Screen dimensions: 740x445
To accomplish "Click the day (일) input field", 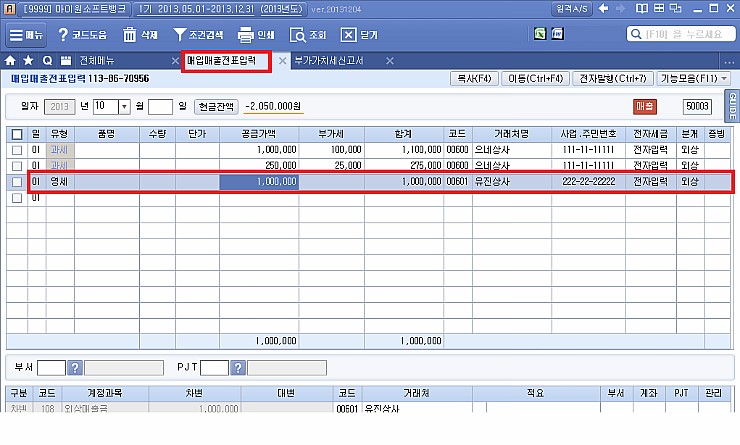I will click(x=160, y=107).
